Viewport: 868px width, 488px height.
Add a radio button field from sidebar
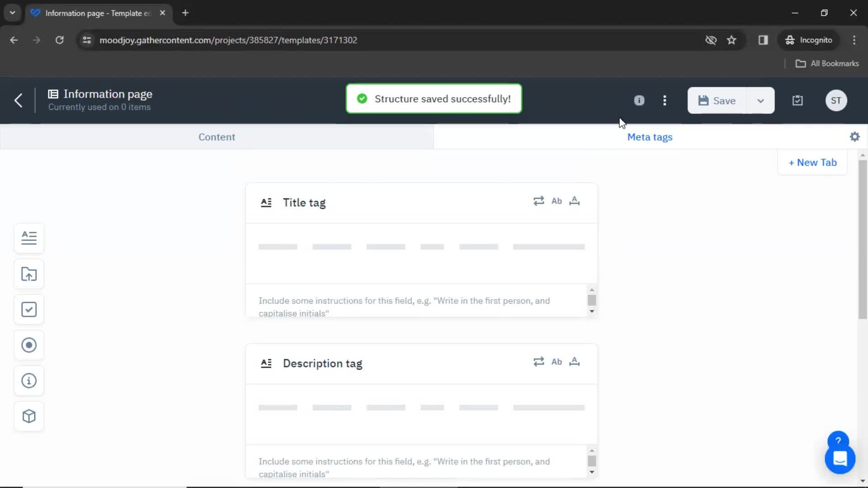pyautogui.click(x=29, y=345)
